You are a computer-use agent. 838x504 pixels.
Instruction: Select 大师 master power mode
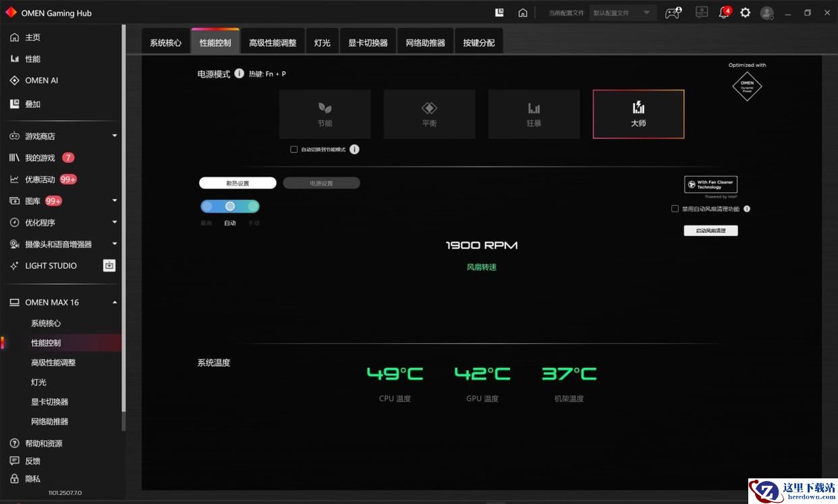pos(638,114)
